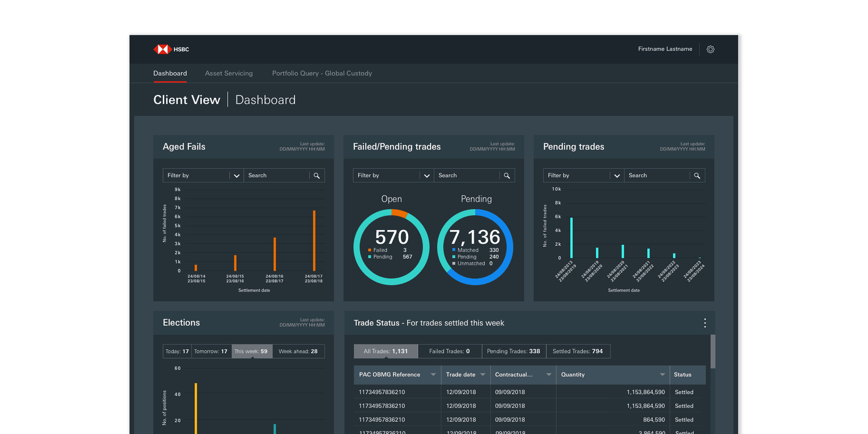
Task: Click Aged Fails search magnifier icon
Action: point(317,176)
